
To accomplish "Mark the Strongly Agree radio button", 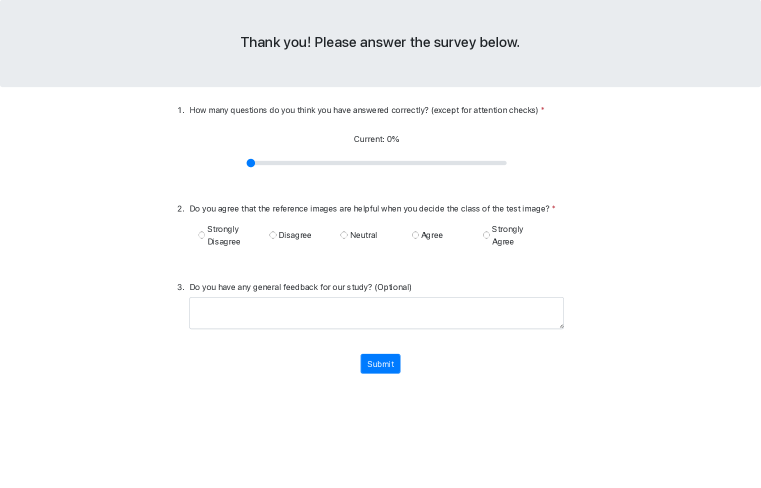I will 487,235.
